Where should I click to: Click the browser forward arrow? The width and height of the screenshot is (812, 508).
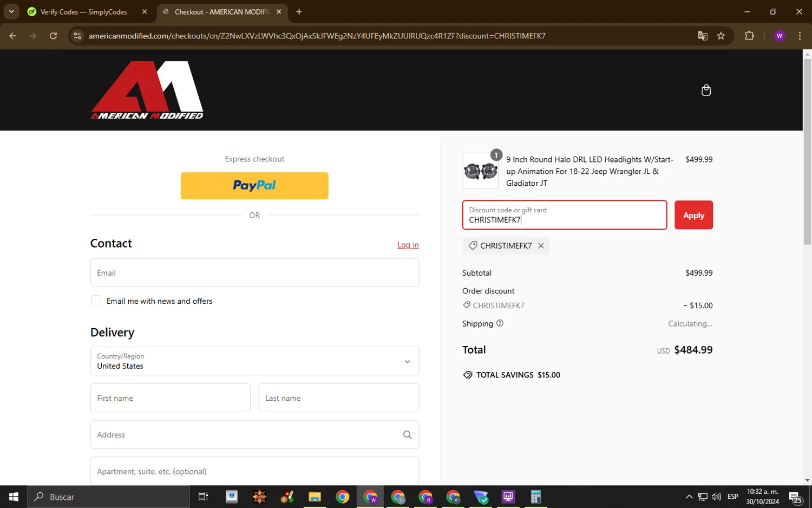point(33,36)
